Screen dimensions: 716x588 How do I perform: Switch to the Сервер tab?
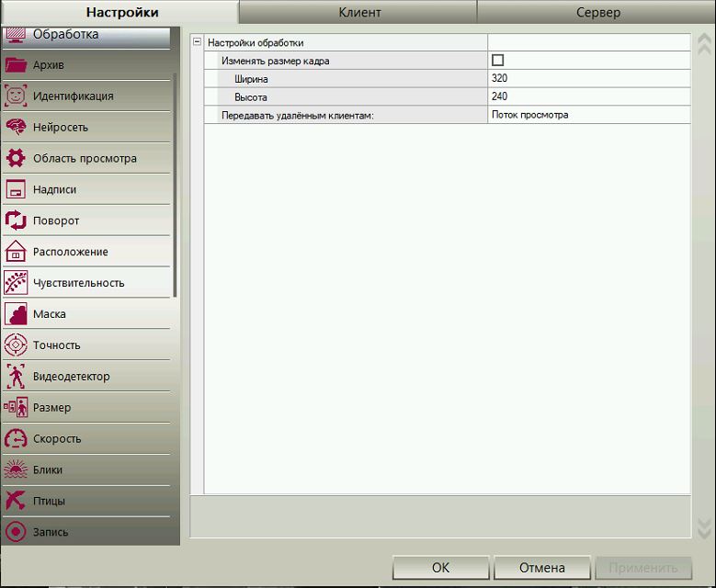[x=597, y=12]
